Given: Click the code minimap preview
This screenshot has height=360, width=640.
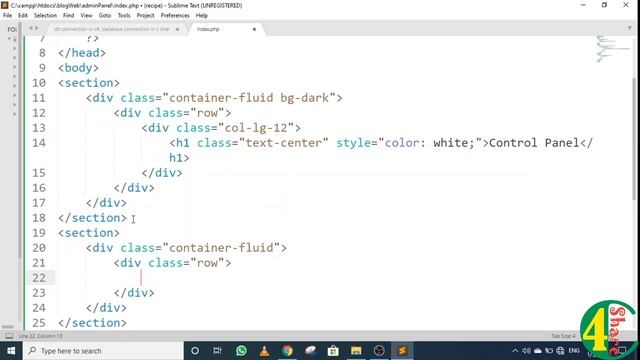Looking at the screenshot, I should coord(612,49).
